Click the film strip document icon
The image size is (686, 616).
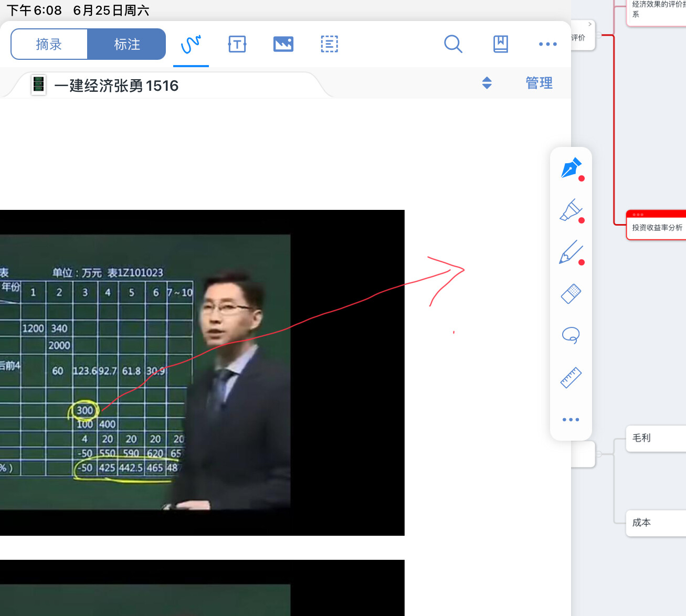point(38,84)
